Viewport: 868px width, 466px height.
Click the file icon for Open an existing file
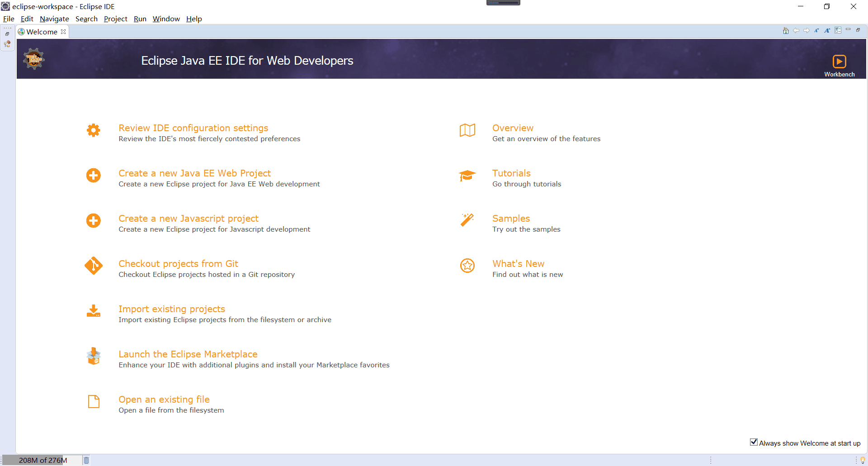(94, 401)
